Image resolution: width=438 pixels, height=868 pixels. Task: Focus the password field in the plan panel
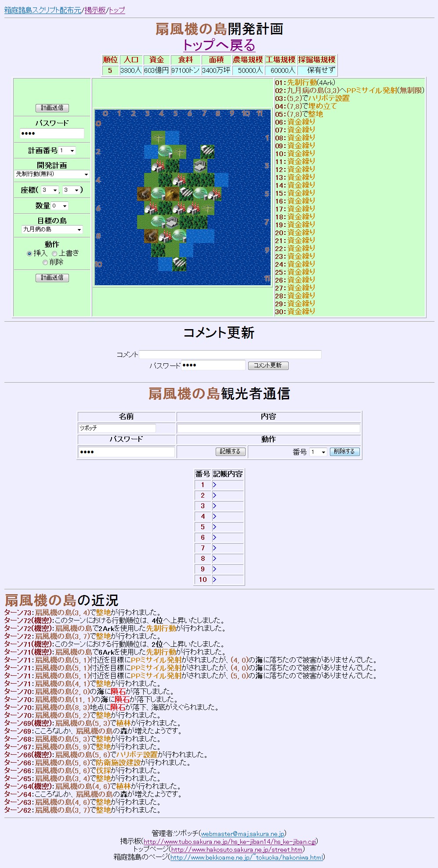coord(52,133)
